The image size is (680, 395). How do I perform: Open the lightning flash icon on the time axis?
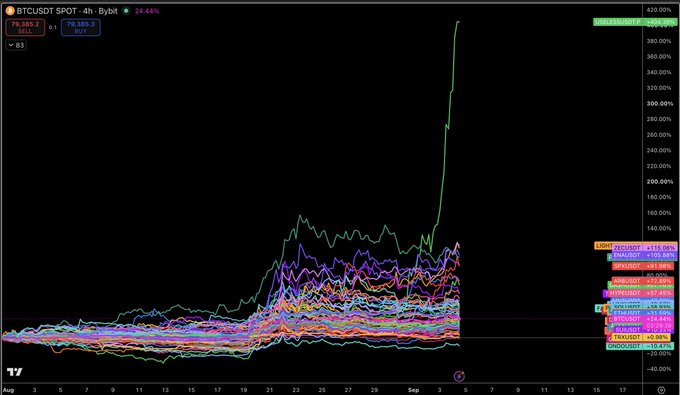(x=459, y=376)
